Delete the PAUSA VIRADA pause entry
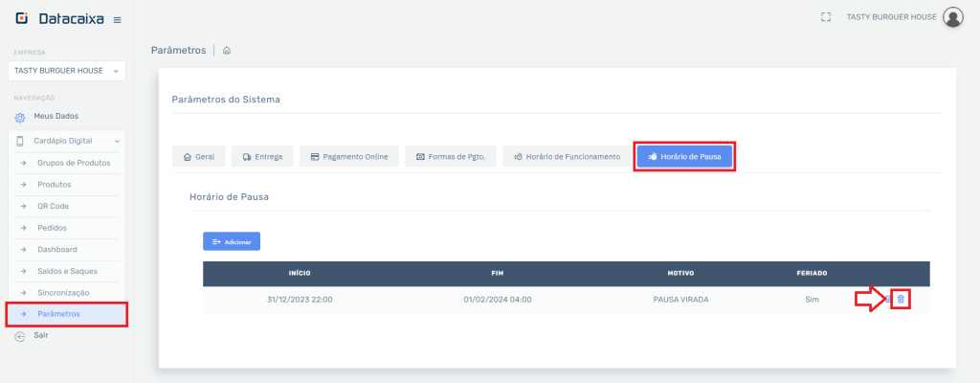Image resolution: width=980 pixels, height=383 pixels. pos(901,300)
